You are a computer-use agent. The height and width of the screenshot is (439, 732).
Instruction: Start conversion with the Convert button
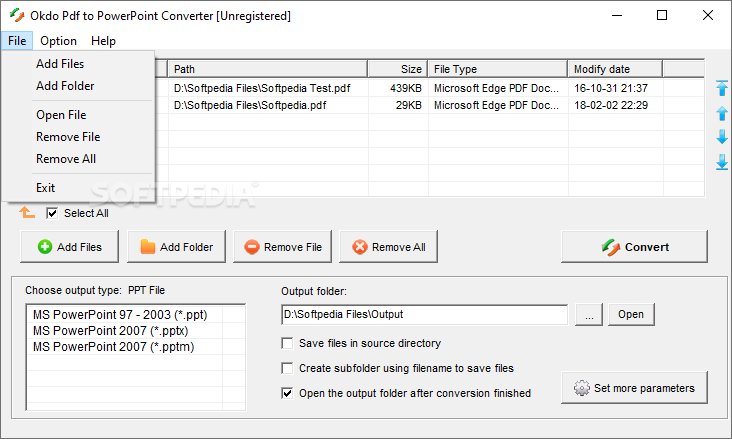[x=634, y=247]
